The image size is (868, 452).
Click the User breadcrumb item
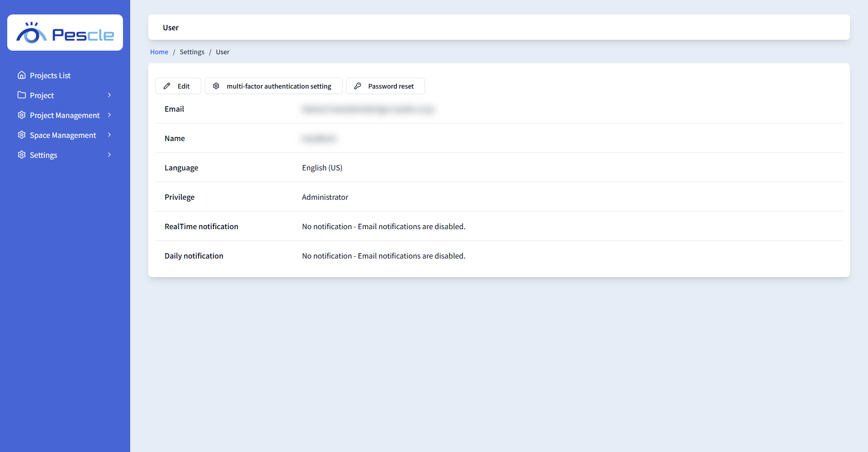pyautogui.click(x=222, y=52)
